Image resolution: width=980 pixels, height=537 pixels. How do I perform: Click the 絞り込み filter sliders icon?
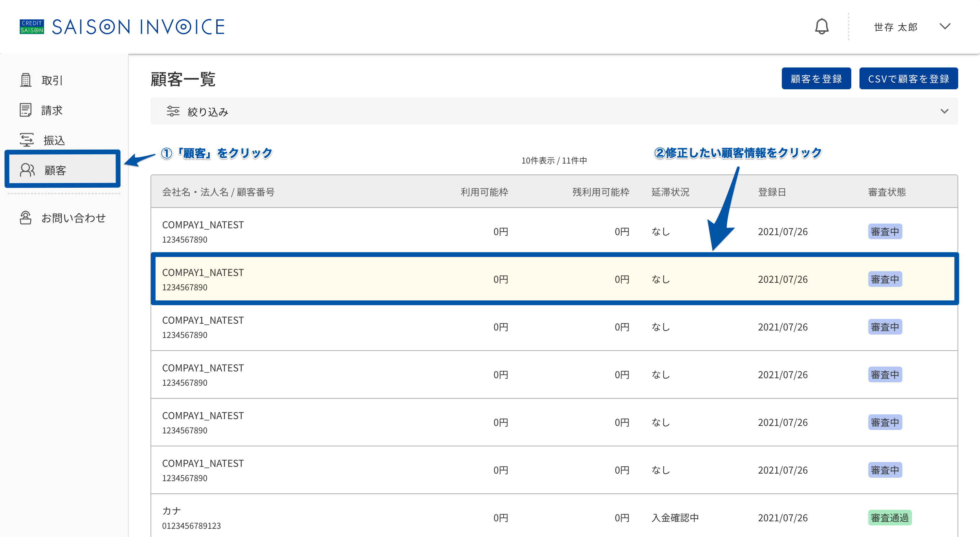(173, 111)
